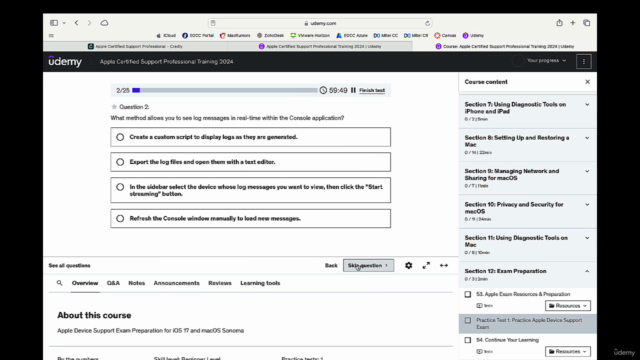Open Resources dropdown for lecture 54
Image resolution: width=640 pixels, height=360 pixels.
click(568, 351)
